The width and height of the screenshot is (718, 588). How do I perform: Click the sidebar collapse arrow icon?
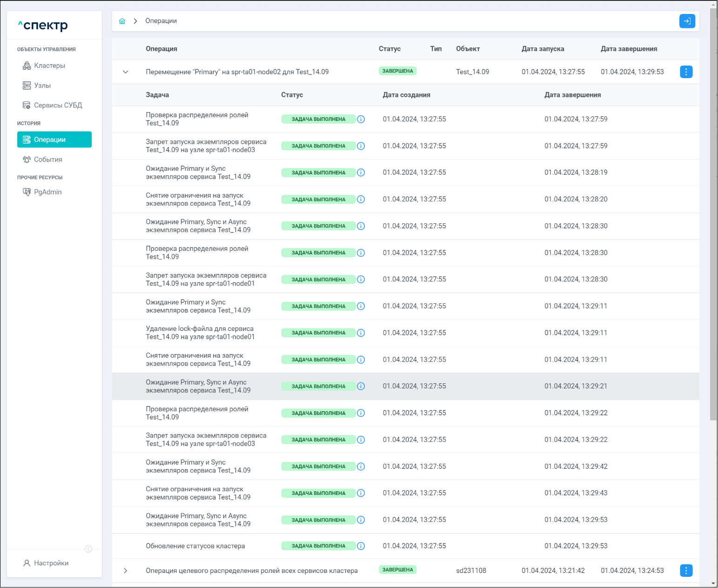coord(88,549)
